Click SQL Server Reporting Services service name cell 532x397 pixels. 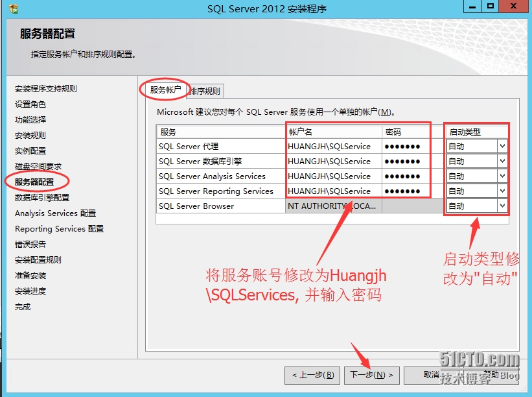[x=221, y=191]
